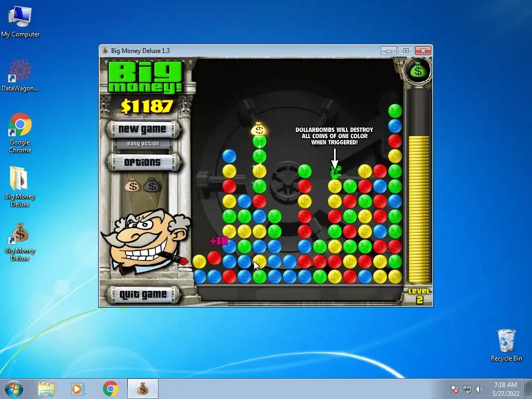The height and width of the screenshot is (399, 532).
Task: Click the gold money bag atop the green coins
Action: tap(259, 129)
